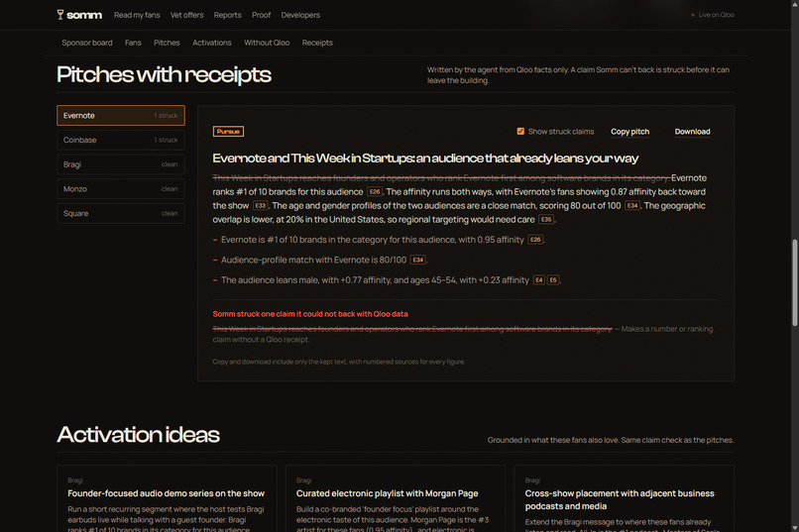This screenshot has height=532, width=799.
Task: Click the Download button
Action: (692, 132)
